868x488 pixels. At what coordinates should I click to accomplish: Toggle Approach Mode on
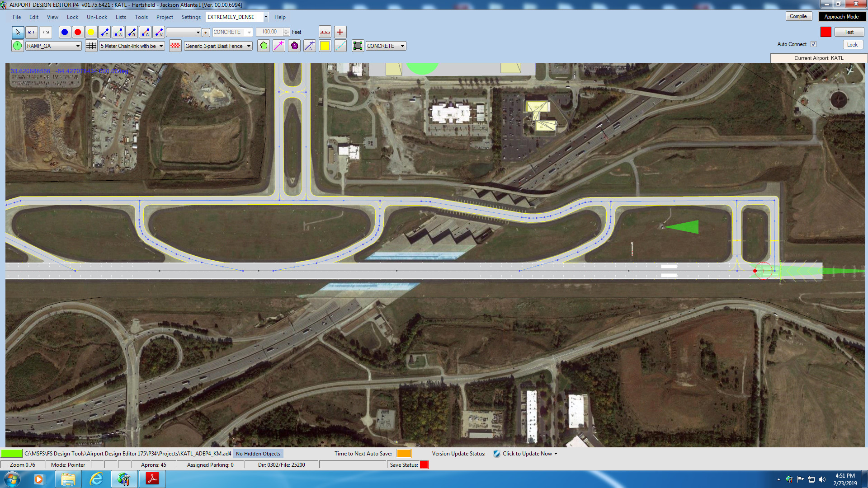(842, 16)
